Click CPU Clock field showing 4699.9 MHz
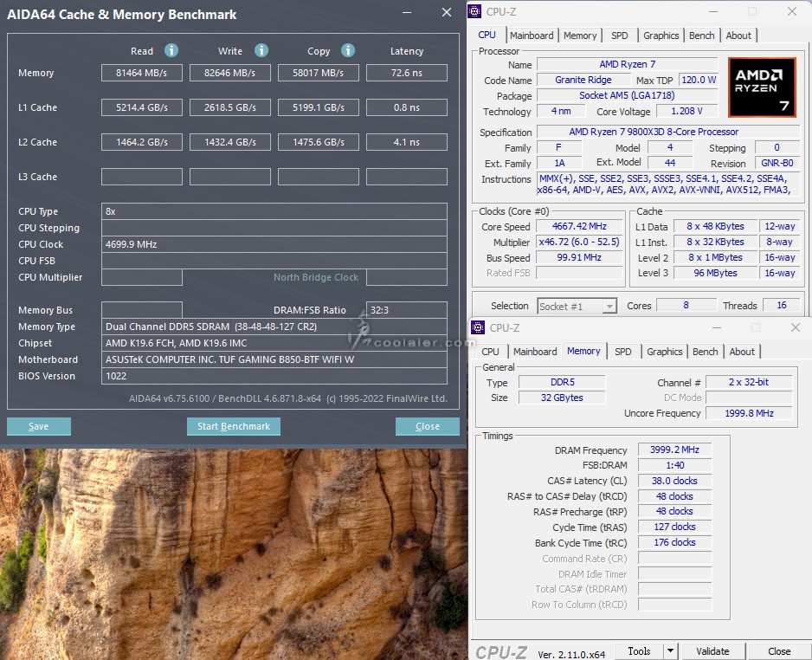 click(x=274, y=244)
